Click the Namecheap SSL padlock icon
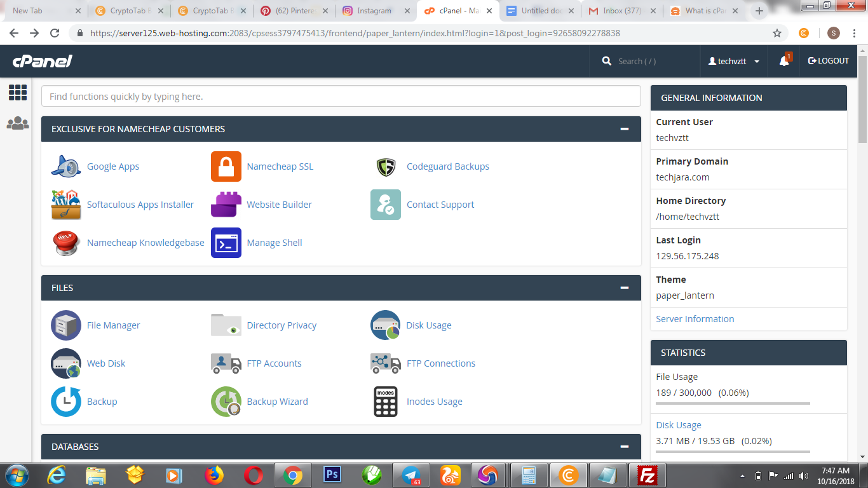The image size is (868, 488). [226, 166]
